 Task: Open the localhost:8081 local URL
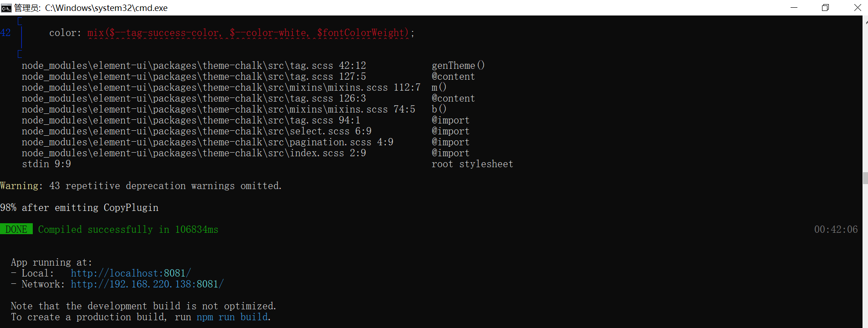(131, 273)
